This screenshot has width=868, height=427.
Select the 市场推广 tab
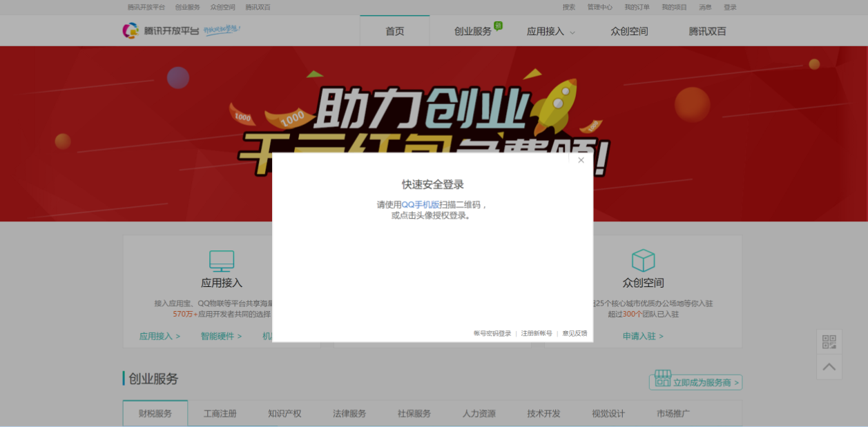tap(673, 413)
